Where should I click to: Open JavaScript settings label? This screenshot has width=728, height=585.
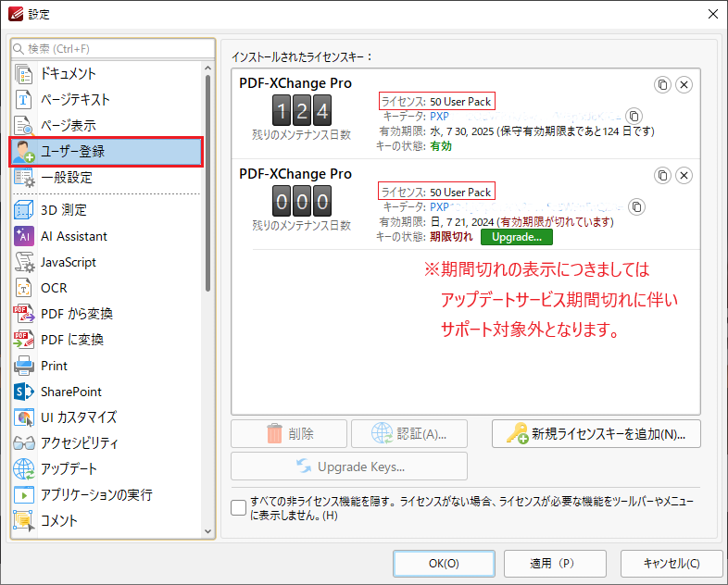[69, 262]
